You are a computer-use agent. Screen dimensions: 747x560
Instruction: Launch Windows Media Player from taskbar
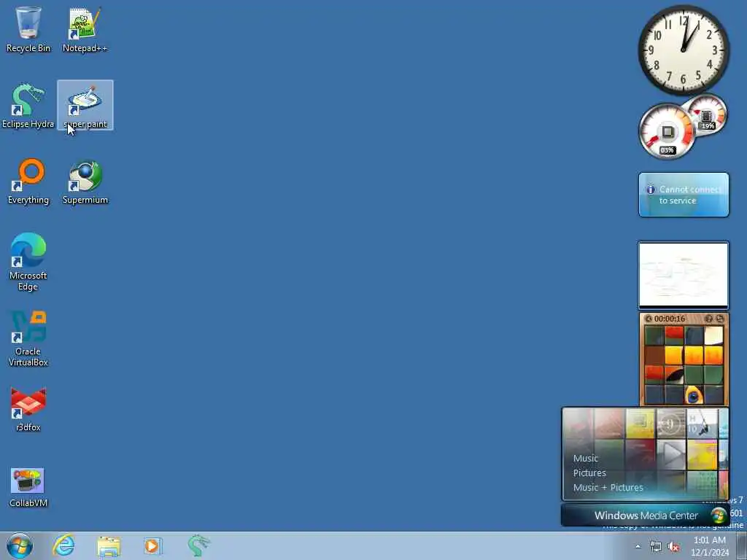click(153, 545)
